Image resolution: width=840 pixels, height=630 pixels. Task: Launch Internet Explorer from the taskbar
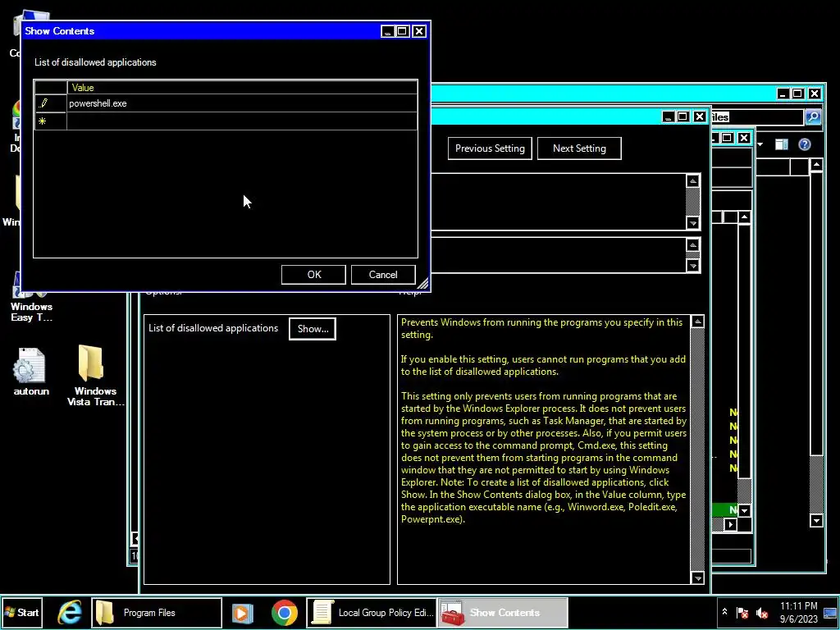70,612
